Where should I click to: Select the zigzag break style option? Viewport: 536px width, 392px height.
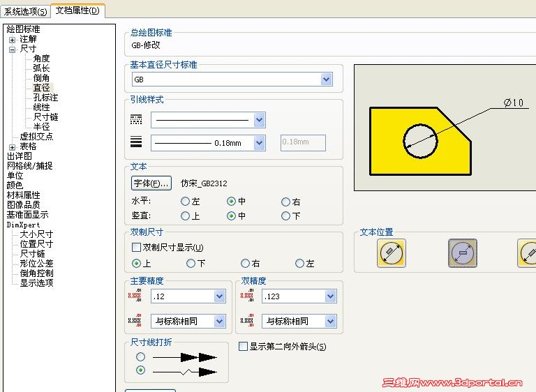[x=140, y=370]
